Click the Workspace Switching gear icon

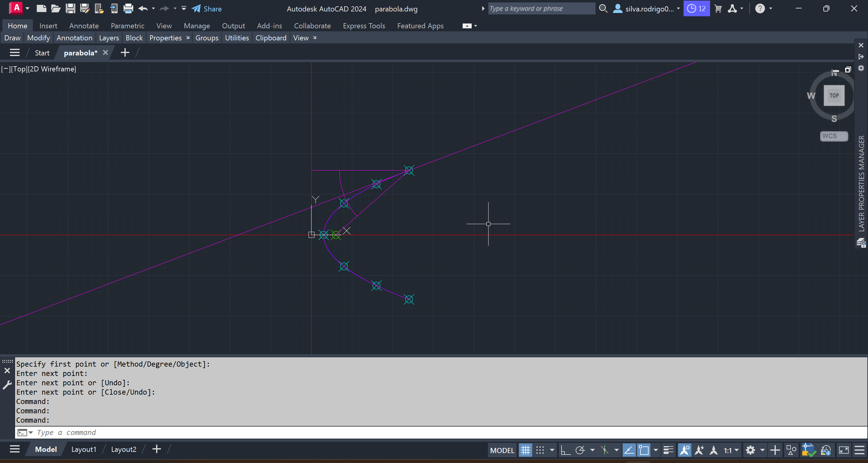[x=750, y=450]
